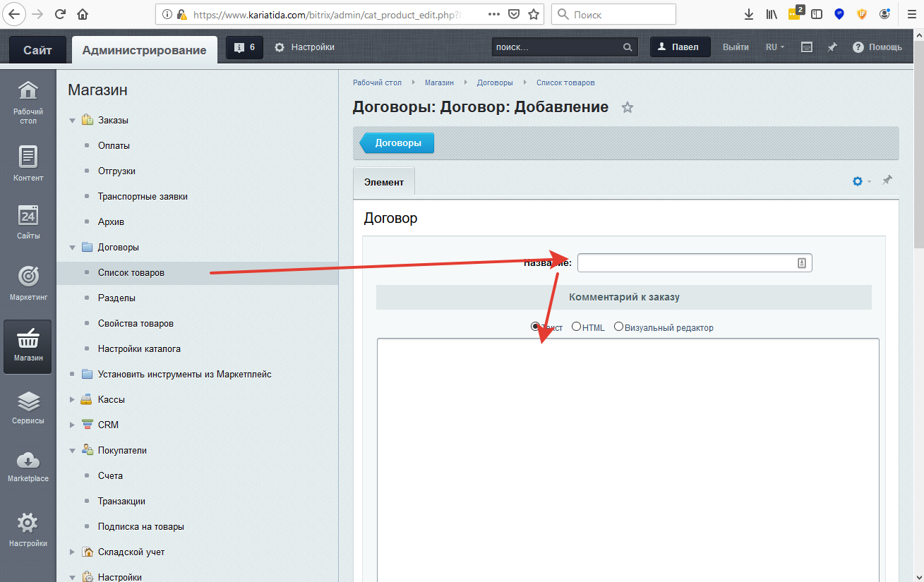Click the blue Договоры back button

[397, 143]
